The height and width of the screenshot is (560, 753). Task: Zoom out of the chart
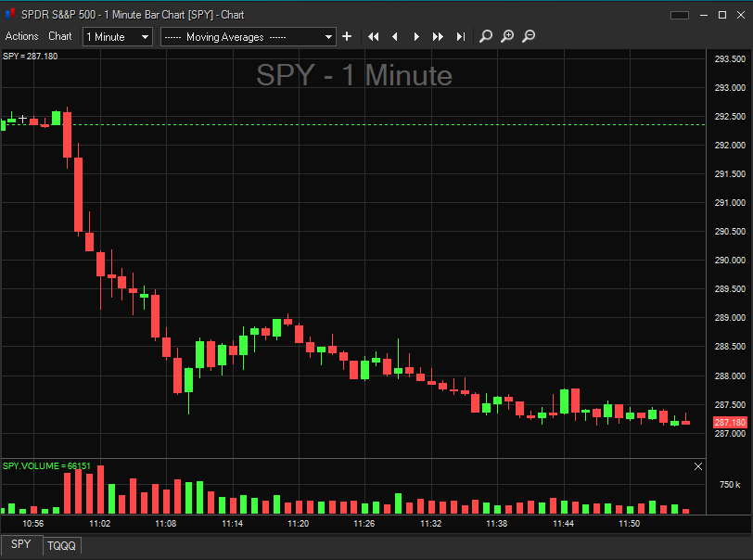pos(529,37)
